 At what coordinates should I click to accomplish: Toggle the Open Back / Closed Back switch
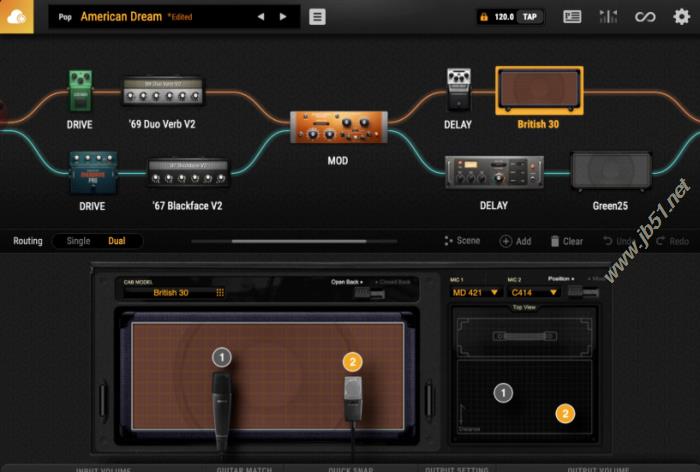click(x=370, y=293)
